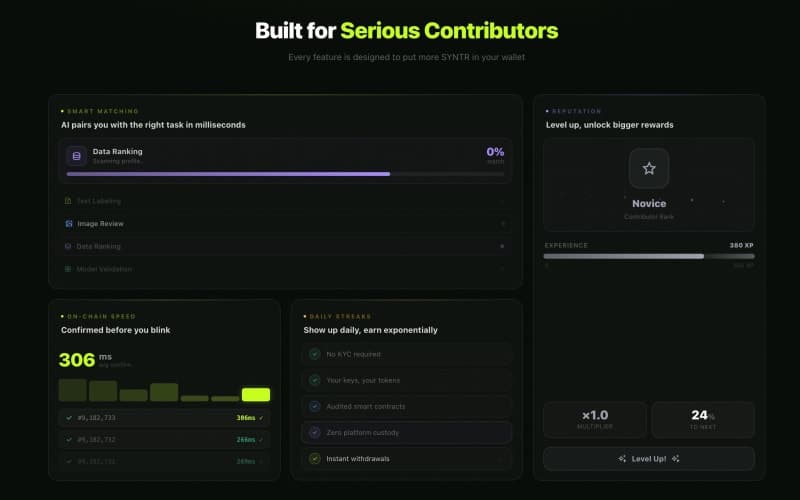Click the sparkle icon left of Level Up
Viewport: 800px width, 500px height.
click(622, 459)
